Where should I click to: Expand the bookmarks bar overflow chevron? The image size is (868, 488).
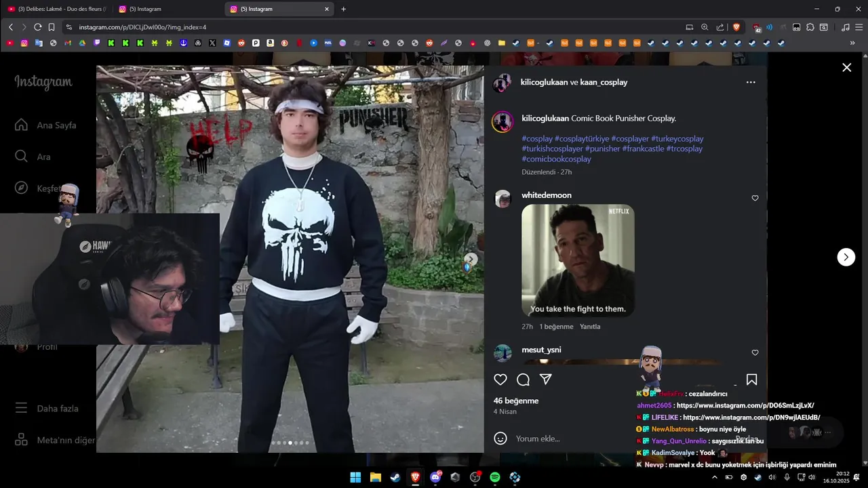point(852,43)
